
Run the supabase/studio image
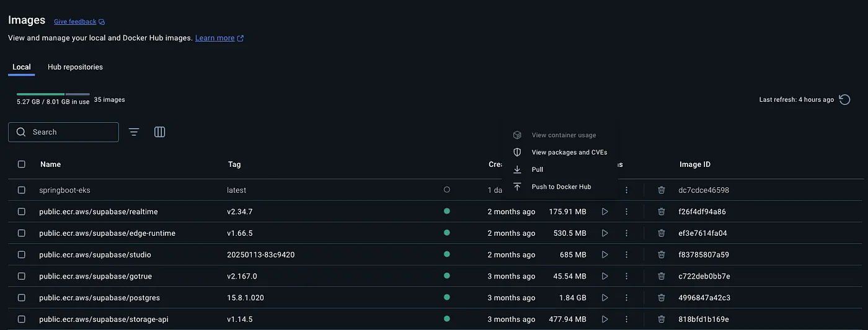click(604, 255)
